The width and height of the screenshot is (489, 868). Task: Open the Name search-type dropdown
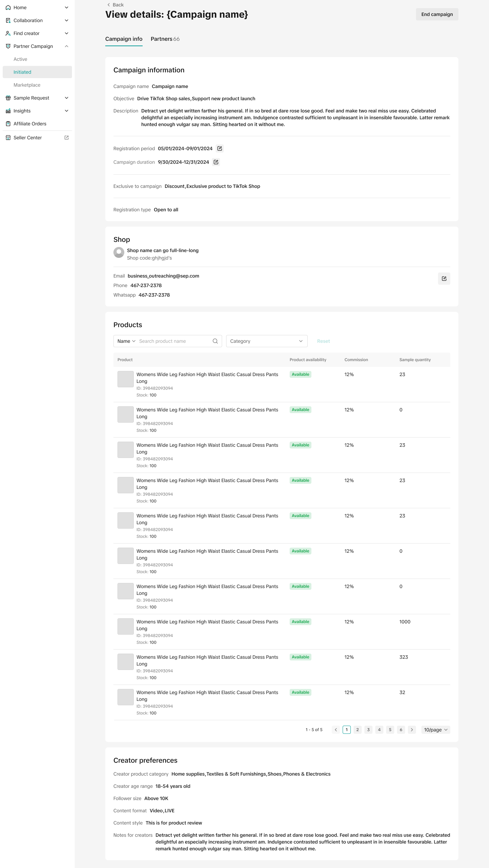[x=126, y=341]
